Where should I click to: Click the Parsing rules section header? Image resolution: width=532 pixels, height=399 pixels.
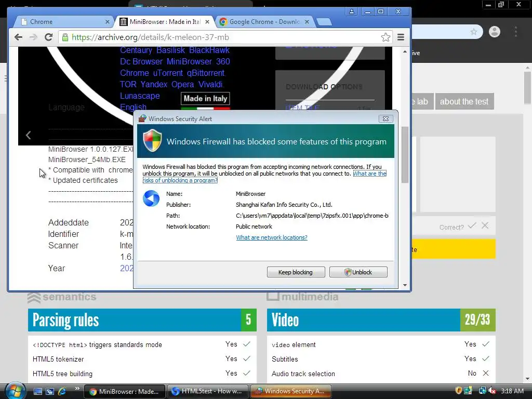pyautogui.click(x=142, y=320)
